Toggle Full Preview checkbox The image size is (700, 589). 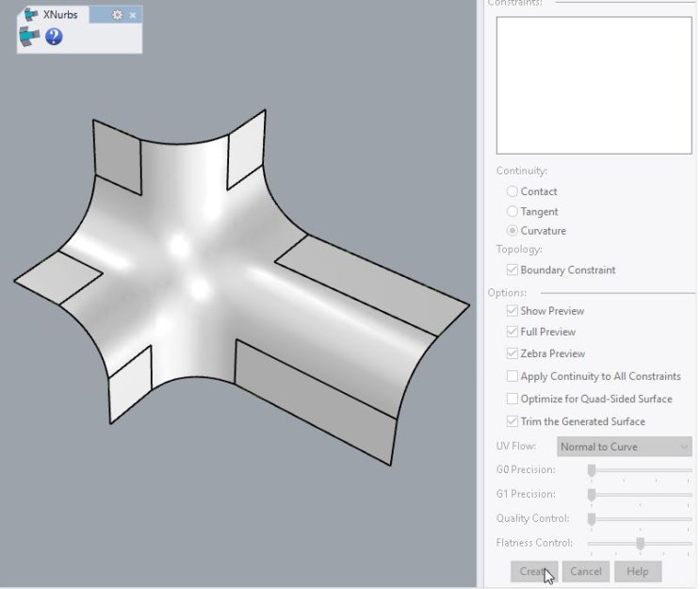pyautogui.click(x=513, y=332)
